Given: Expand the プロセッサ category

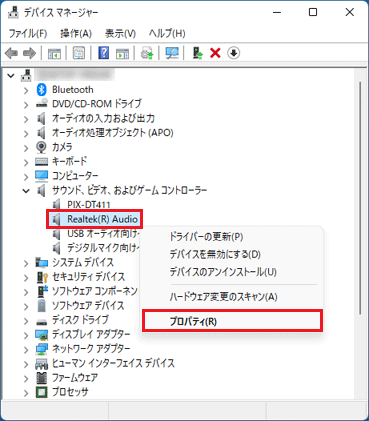Looking at the screenshot, I should [26, 393].
